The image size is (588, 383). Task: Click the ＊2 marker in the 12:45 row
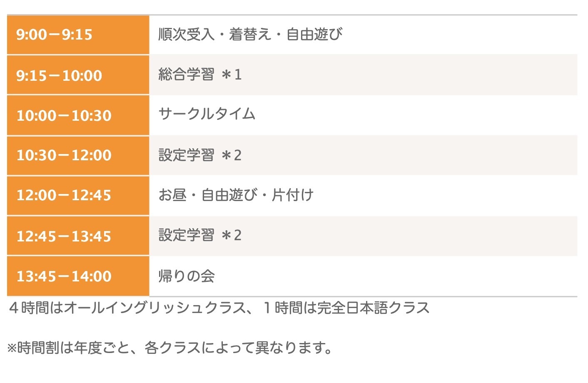coord(232,236)
